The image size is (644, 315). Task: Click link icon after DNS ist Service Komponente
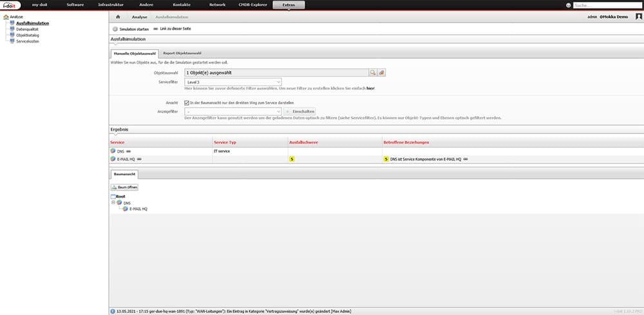click(466, 159)
